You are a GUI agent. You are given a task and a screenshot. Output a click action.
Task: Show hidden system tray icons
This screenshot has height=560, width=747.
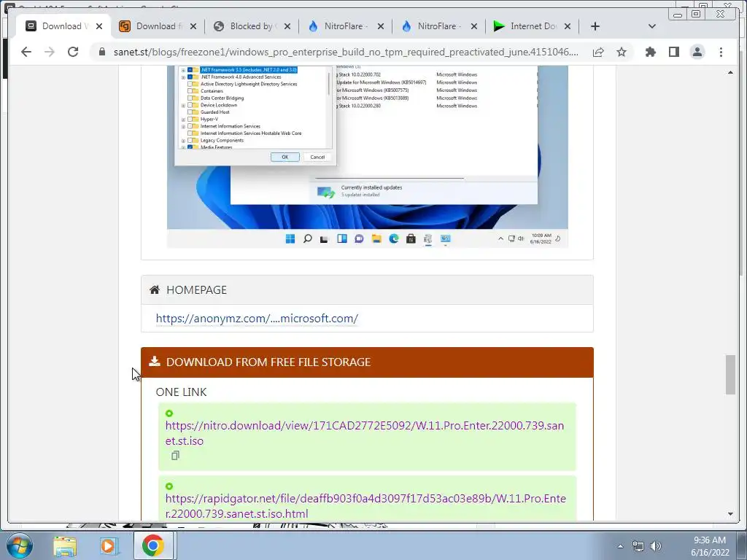click(620, 546)
